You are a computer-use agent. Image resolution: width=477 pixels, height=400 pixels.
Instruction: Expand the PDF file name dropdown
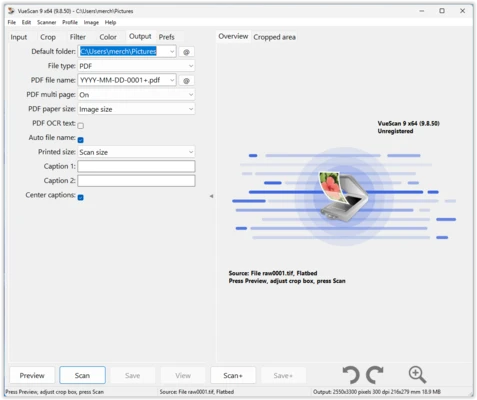pos(172,80)
